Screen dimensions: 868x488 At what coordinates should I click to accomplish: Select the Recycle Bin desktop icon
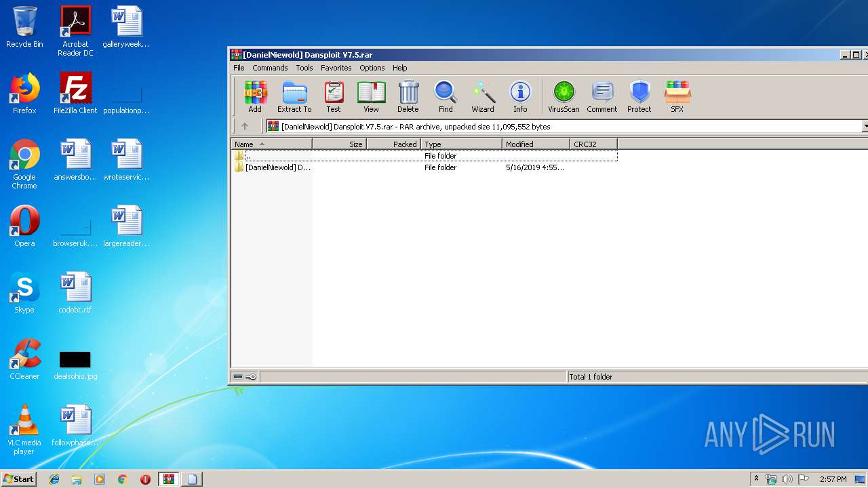tap(24, 27)
